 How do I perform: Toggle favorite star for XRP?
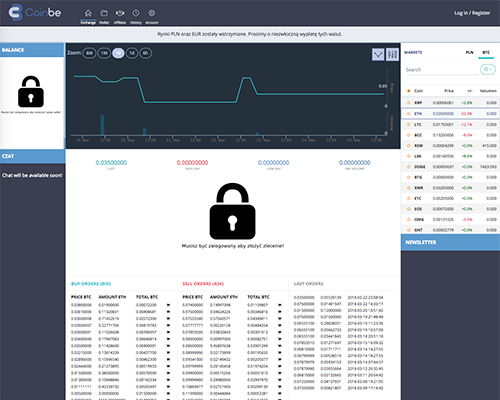(x=409, y=103)
